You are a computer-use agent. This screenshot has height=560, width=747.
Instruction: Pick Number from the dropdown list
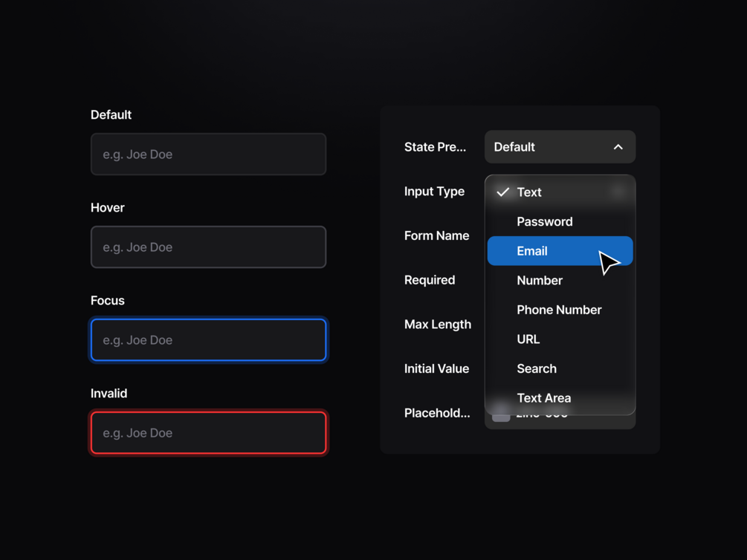[539, 280]
